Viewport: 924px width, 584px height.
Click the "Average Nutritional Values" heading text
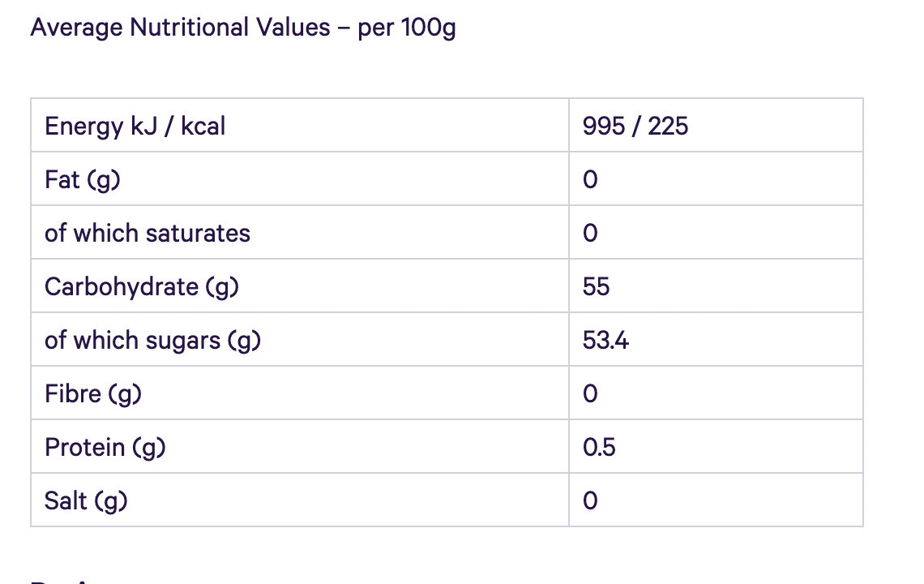tap(180, 28)
